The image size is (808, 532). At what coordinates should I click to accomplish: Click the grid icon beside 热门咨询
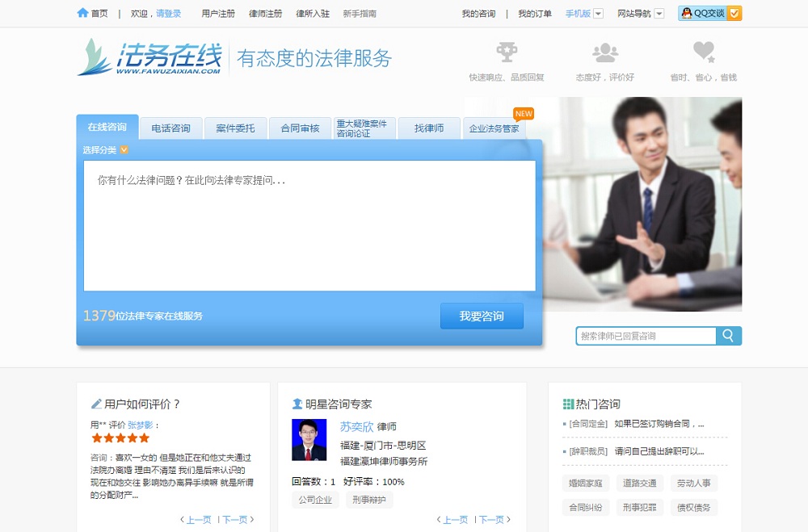(x=568, y=404)
